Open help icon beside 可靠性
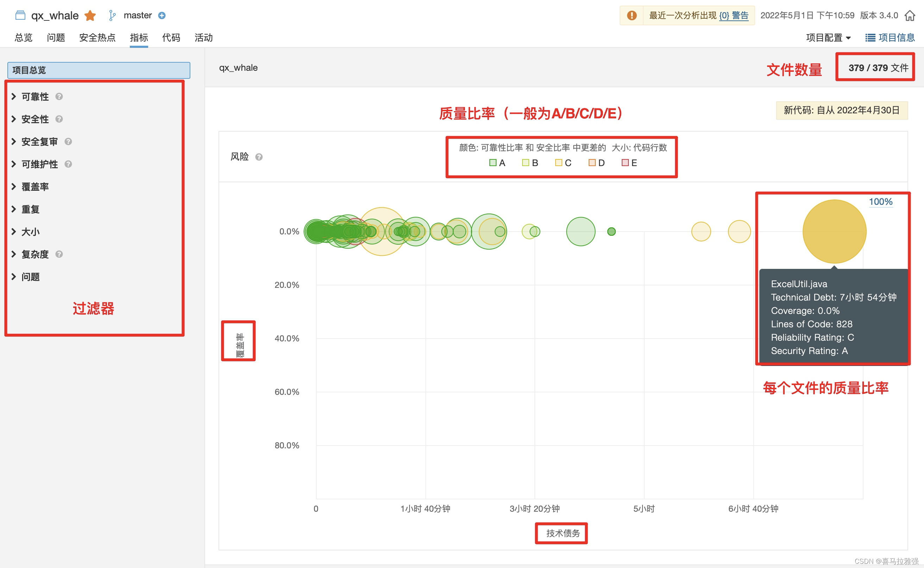The height and width of the screenshot is (568, 924). pyautogui.click(x=59, y=96)
